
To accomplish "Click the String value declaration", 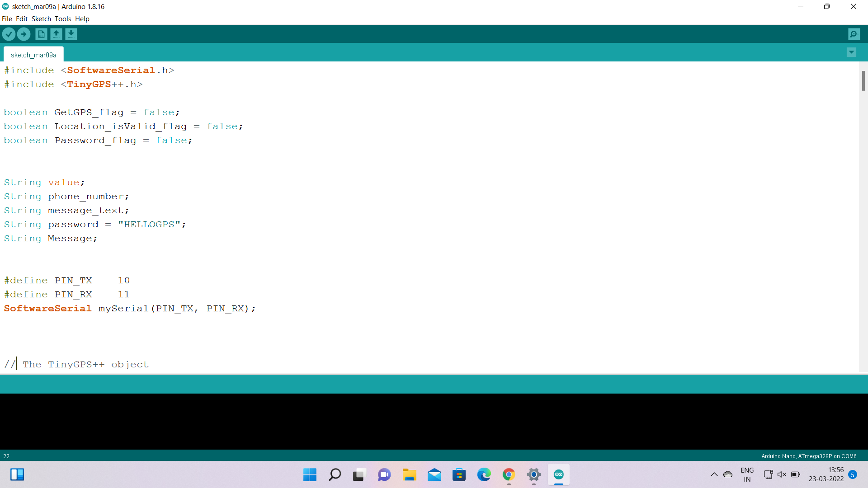I will (44, 183).
